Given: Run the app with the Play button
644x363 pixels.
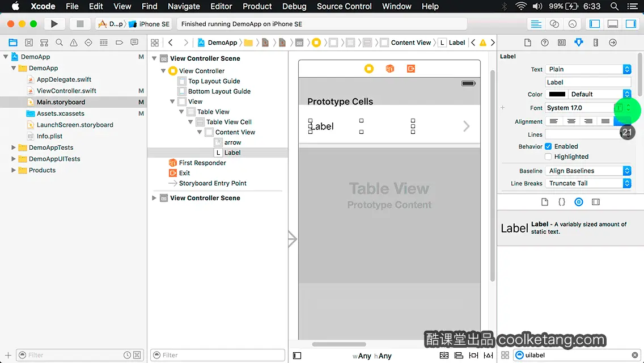Looking at the screenshot, I should pyautogui.click(x=54, y=24).
